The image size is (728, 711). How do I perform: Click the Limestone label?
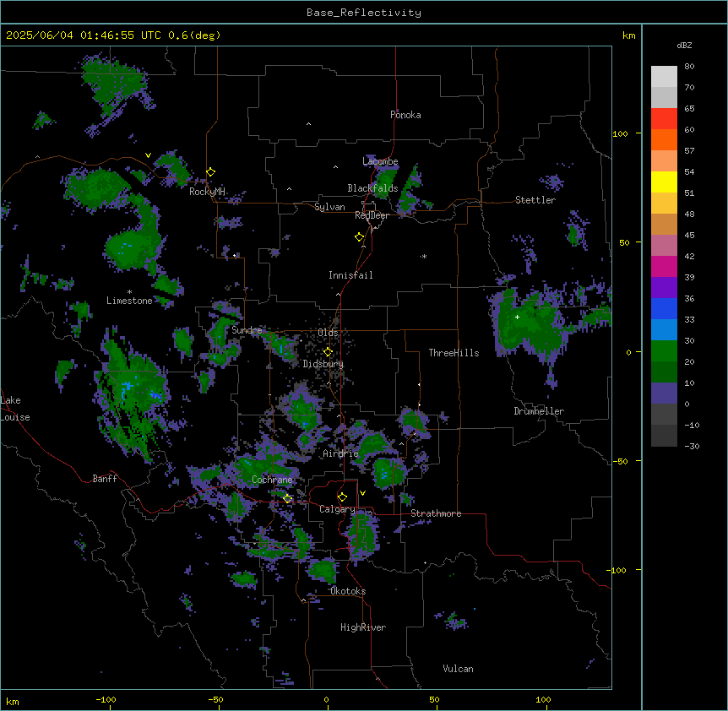(129, 301)
